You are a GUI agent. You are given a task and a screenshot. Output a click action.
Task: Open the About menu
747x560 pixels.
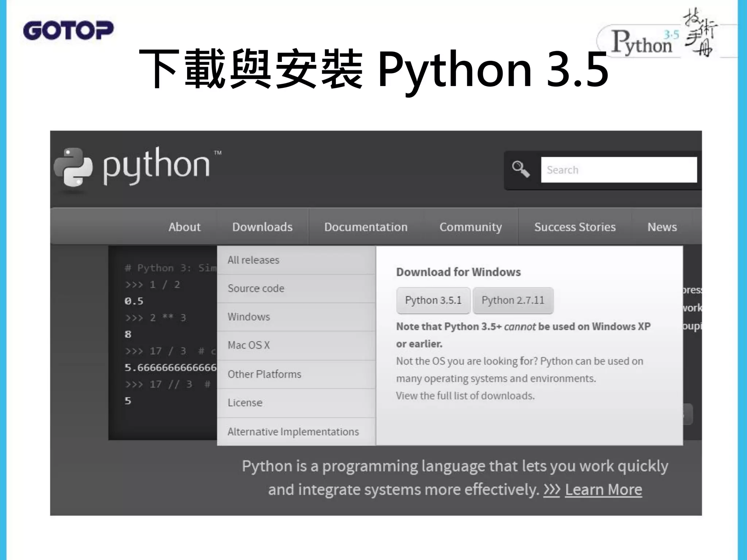point(184,227)
